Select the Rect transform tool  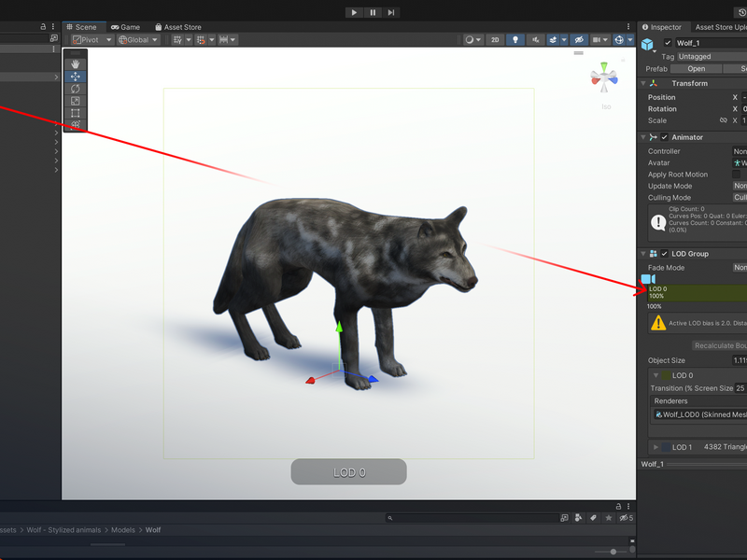[76, 113]
